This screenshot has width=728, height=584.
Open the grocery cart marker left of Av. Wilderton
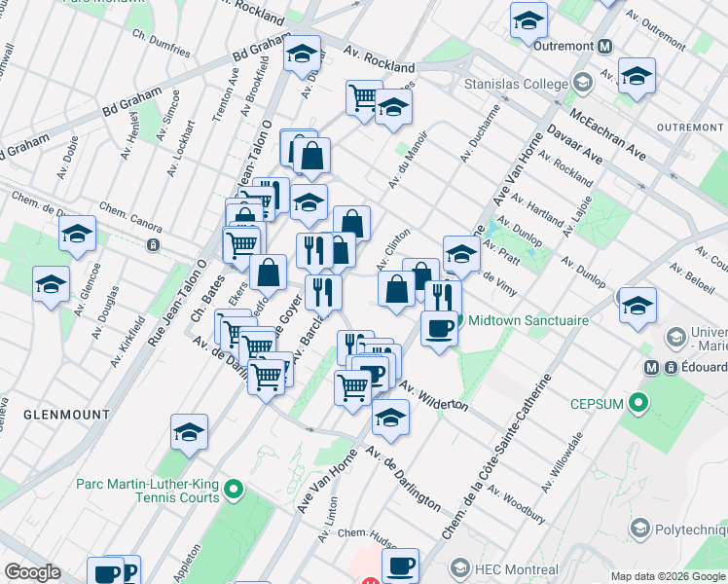(353, 391)
